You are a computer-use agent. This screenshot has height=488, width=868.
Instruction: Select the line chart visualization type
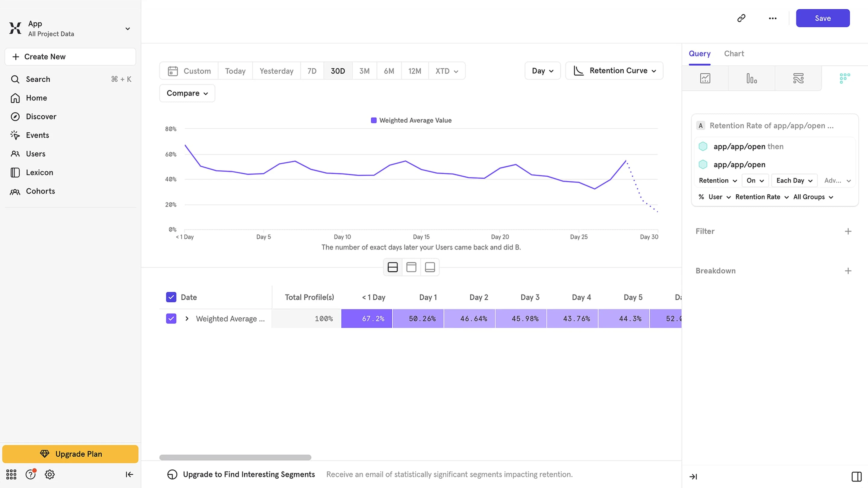point(705,78)
